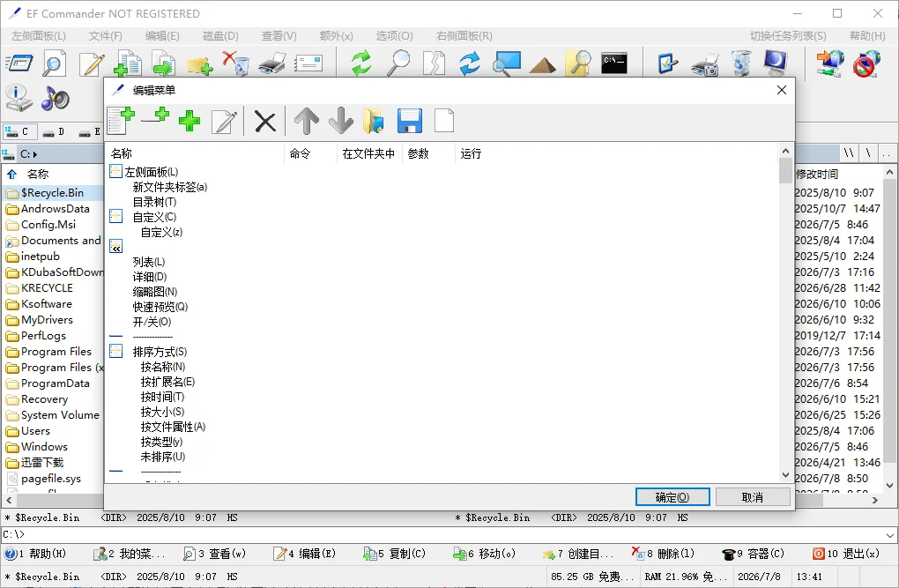This screenshot has width=899, height=588.
Task: Open the command line history dropdown
Action: [x=890, y=534]
